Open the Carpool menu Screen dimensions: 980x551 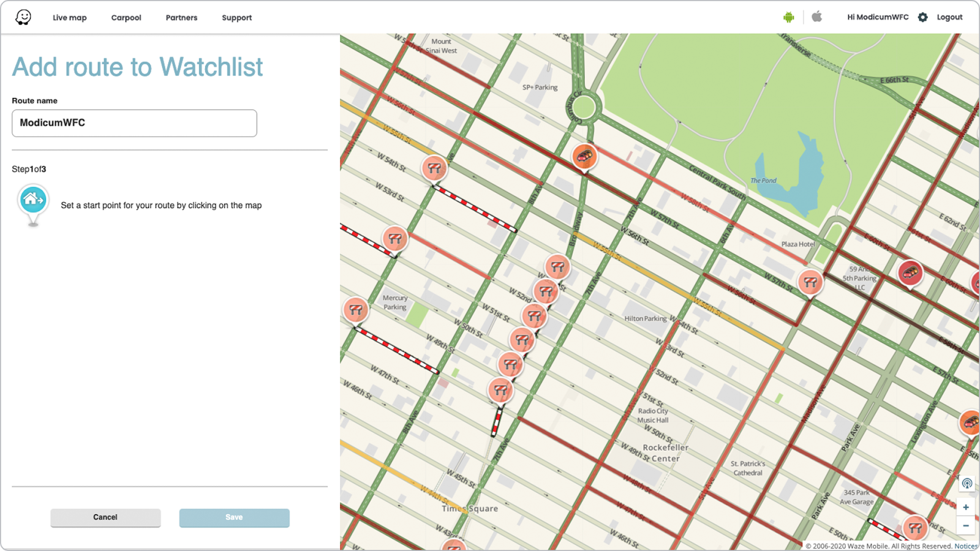point(126,18)
